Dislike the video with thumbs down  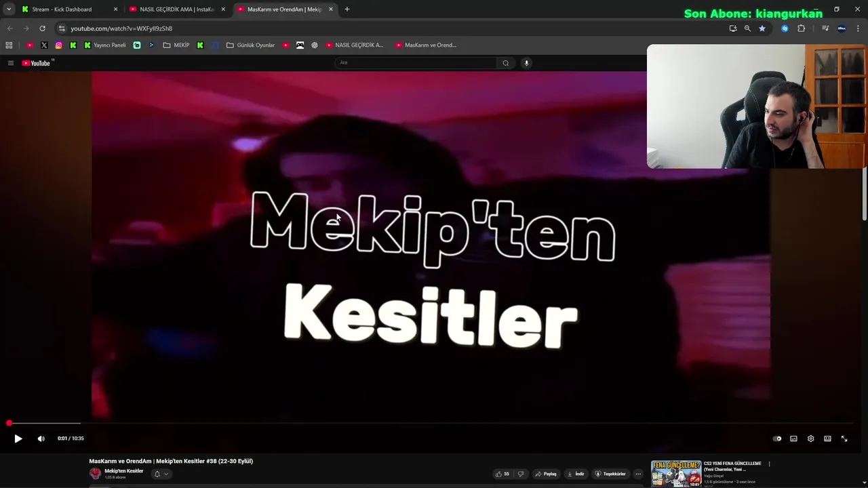pyautogui.click(x=521, y=474)
